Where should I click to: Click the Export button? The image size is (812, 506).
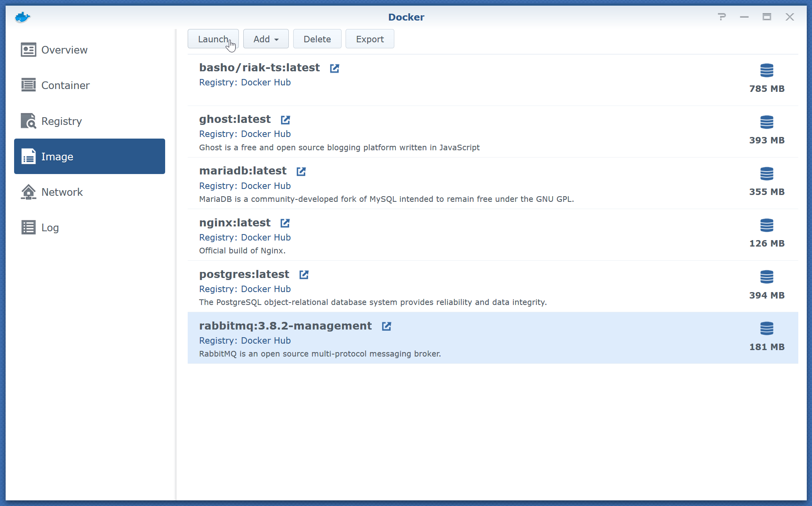369,39
